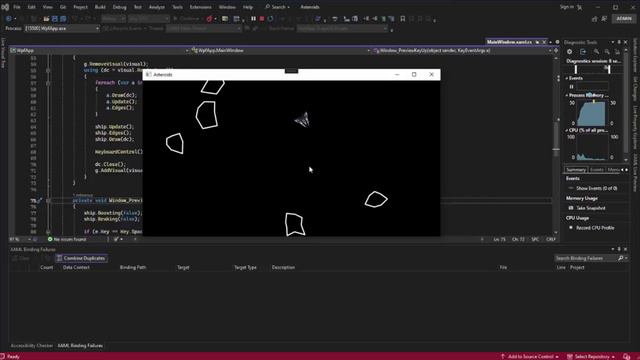Collapse code block at line 55
The height and width of the screenshot is (360, 640).
[x=48, y=70]
